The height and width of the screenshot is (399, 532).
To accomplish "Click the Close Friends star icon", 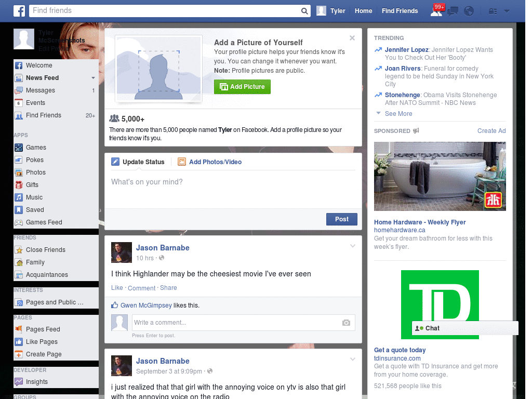I will (19, 250).
